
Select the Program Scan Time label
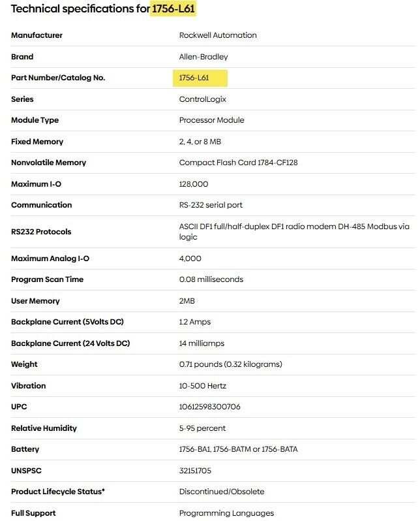(x=47, y=279)
